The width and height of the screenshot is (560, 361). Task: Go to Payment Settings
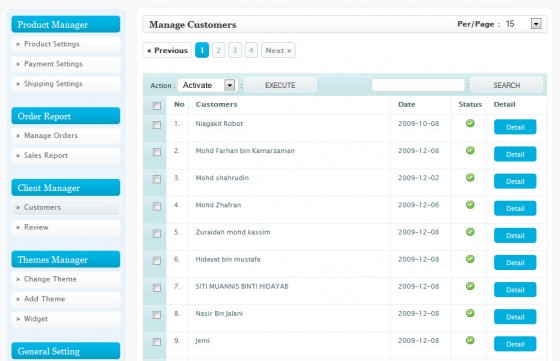click(66, 64)
